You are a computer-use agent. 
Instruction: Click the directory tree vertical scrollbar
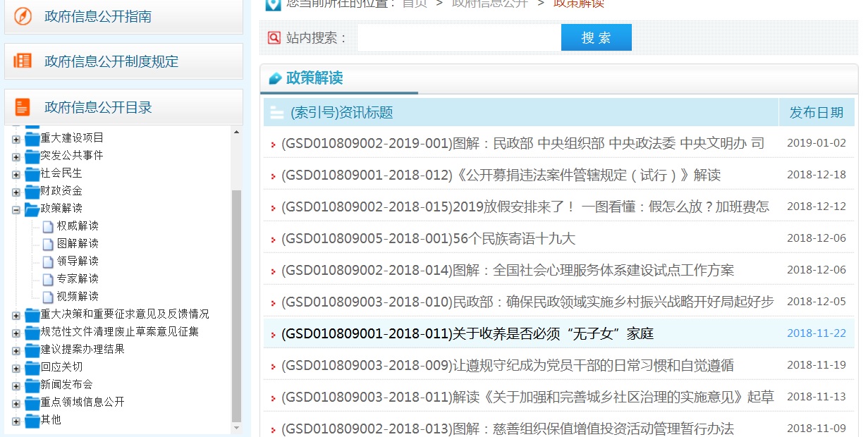pyautogui.click(x=237, y=303)
